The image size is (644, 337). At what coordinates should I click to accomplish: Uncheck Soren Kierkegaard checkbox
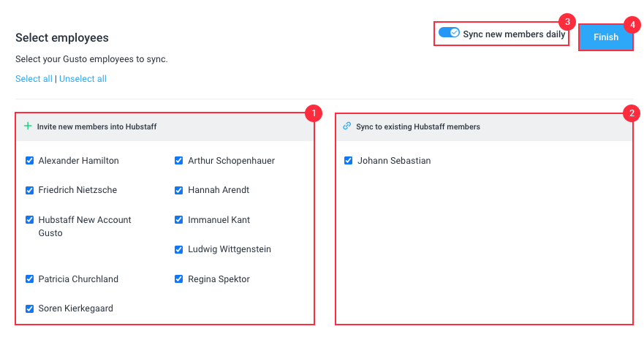[x=29, y=308]
